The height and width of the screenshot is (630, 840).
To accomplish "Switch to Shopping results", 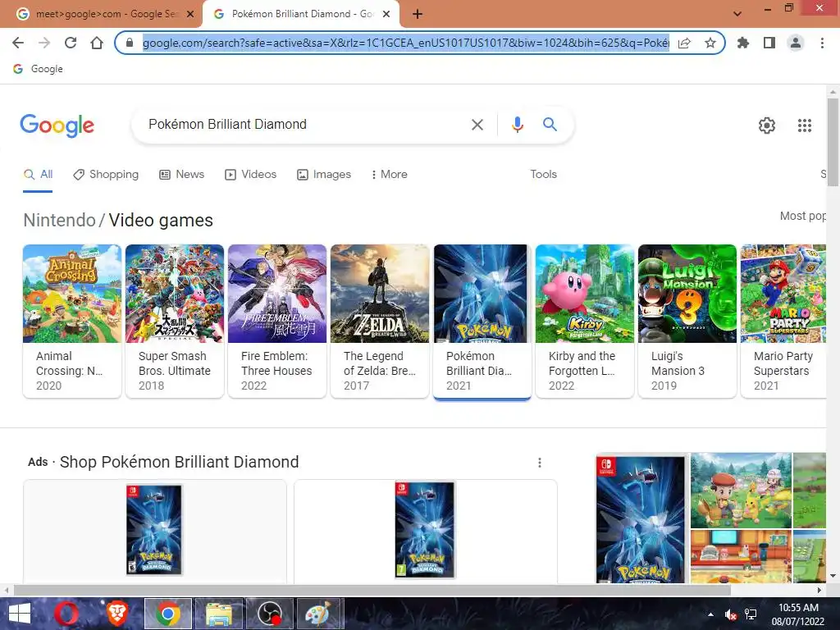I will pyautogui.click(x=106, y=175).
